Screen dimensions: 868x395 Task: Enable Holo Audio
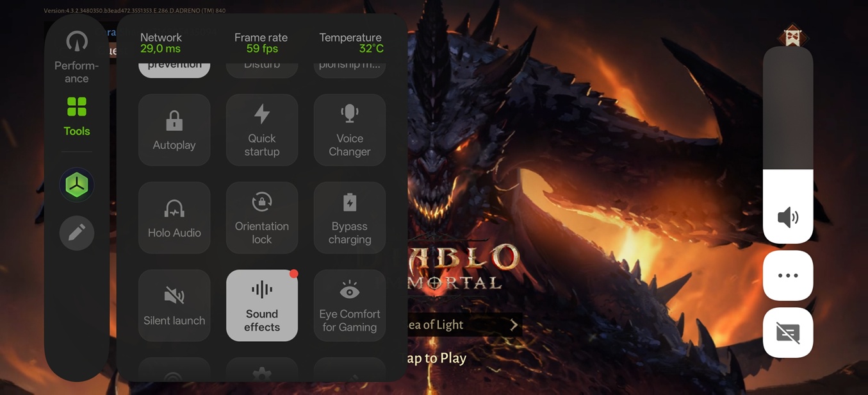(174, 218)
